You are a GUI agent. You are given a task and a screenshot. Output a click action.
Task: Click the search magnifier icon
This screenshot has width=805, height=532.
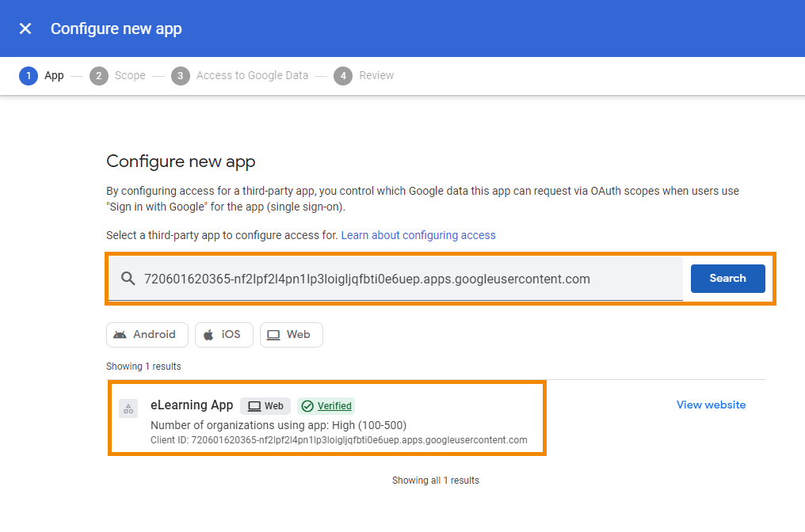coord(128,278)
